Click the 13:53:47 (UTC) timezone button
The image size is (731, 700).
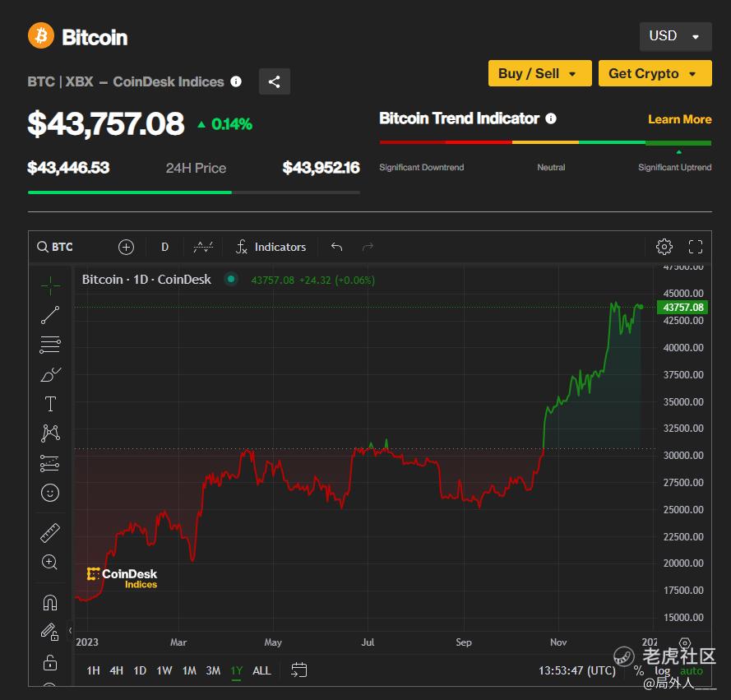[576, 670]
